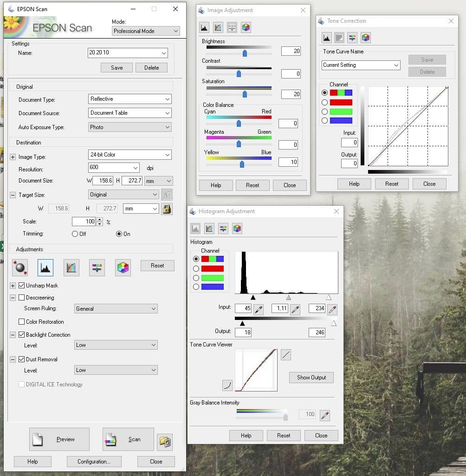Open Tone Correction icon in Adjustments row

coord(71,267)
